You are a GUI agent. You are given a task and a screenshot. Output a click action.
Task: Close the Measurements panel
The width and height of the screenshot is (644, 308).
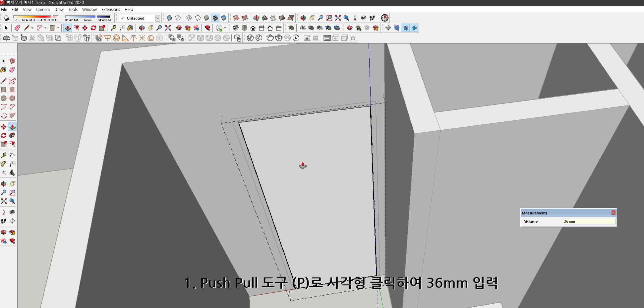coord(614,213)
